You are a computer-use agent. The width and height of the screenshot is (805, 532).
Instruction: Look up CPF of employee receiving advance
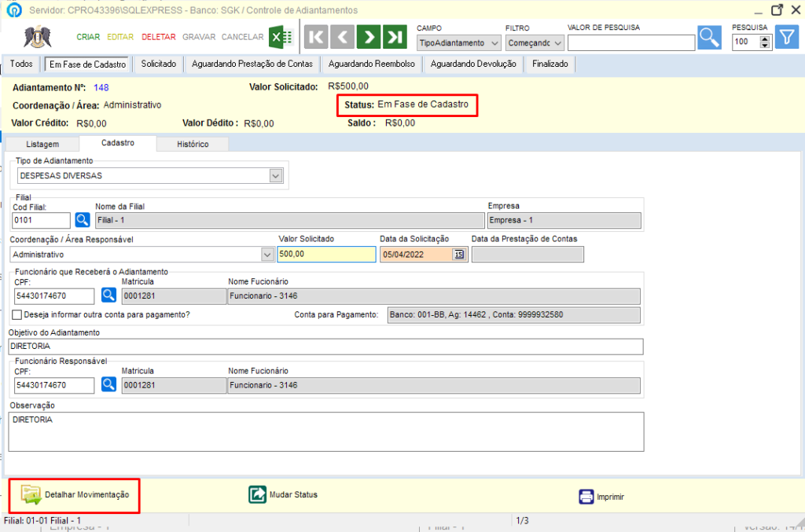click(x=108, y=295)
